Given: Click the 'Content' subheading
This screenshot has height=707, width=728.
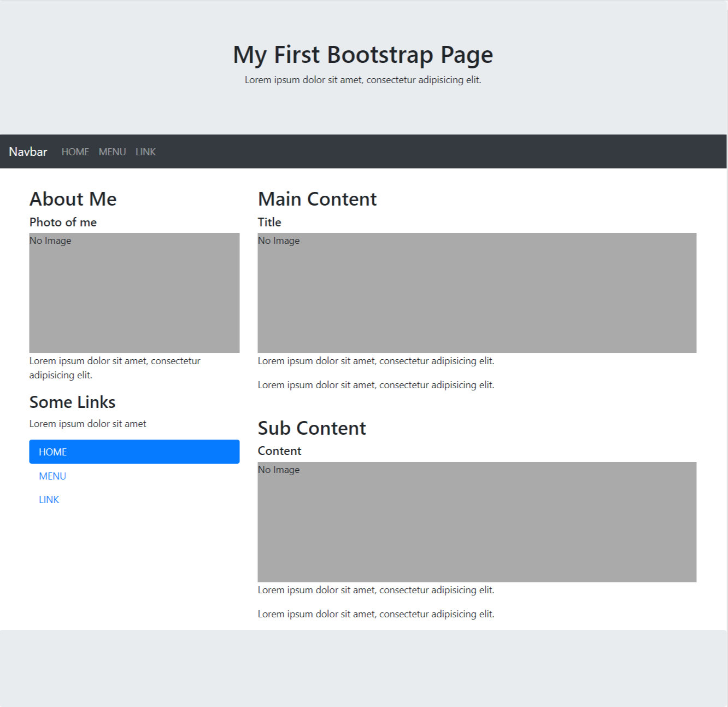Looking at the screenshot, I should (x=280, y=451).
